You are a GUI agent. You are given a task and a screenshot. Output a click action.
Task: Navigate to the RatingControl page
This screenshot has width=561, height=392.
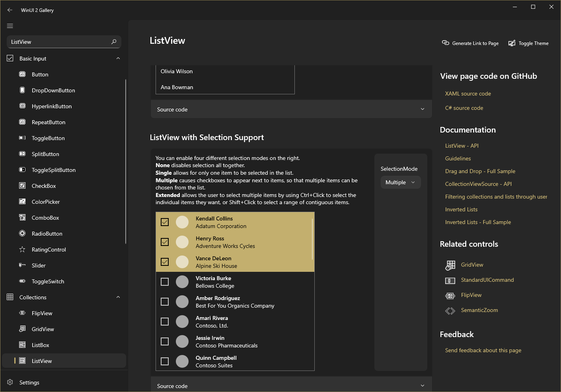(x=49, y=250)
